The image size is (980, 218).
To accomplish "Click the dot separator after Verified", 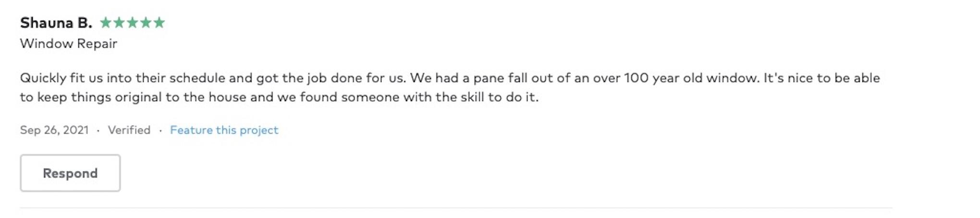I will coord(160,131).
